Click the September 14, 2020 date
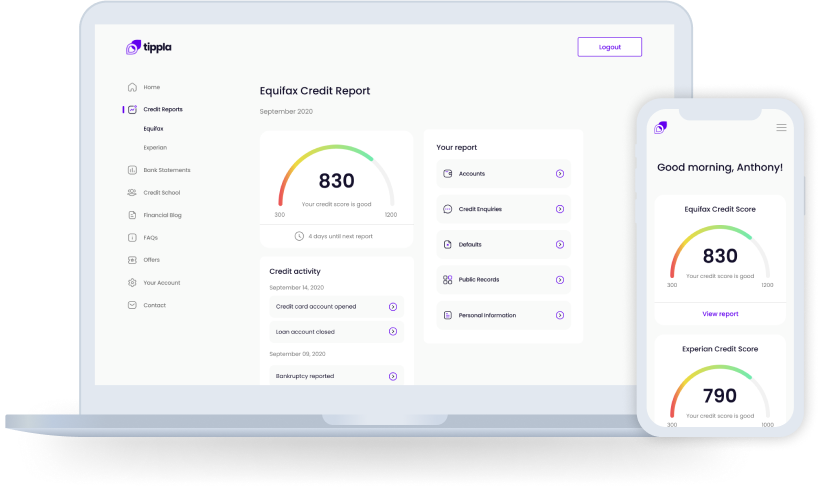820x490 pixels. (x=297, y=288)
